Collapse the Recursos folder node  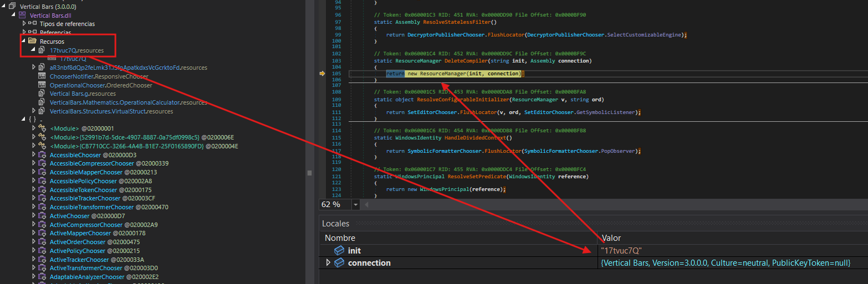tap(23, 42)
